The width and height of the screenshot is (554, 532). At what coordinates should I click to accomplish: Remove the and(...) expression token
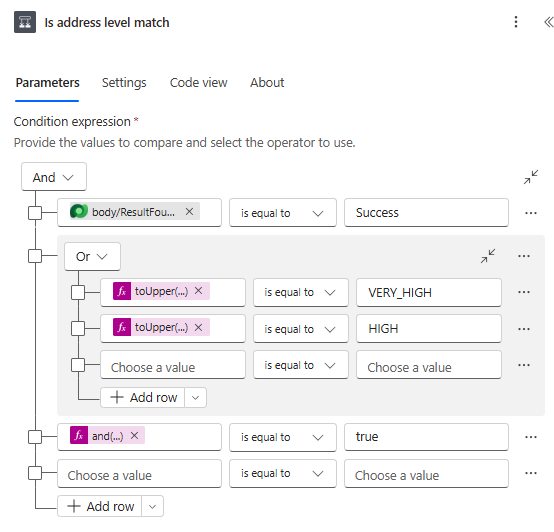coord(134,436)
